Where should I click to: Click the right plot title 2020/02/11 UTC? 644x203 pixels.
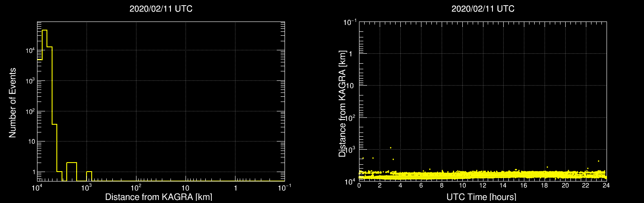pos(483,9)
